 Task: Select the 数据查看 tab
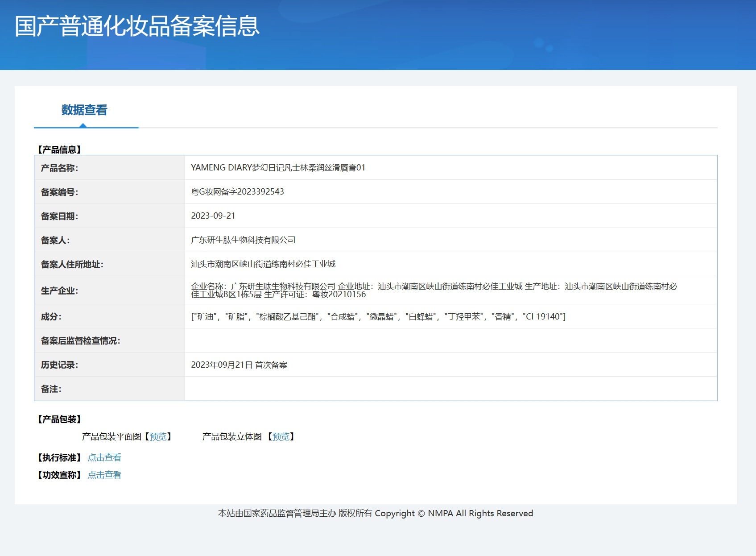click(84, 110)
